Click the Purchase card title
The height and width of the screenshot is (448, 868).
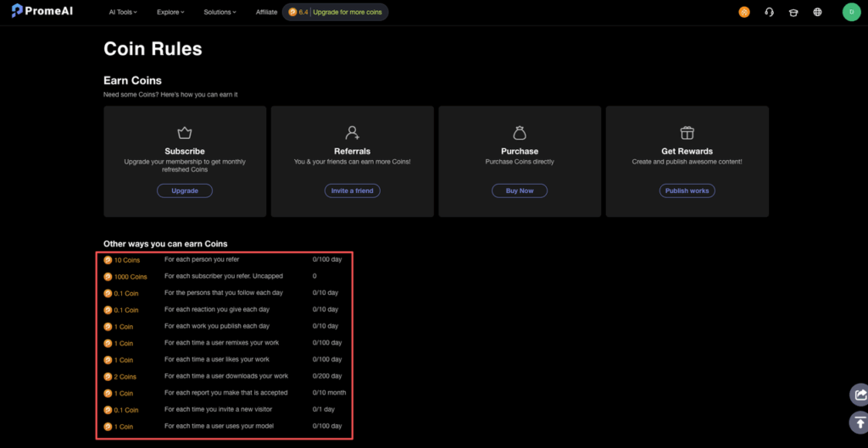[520, 151]
